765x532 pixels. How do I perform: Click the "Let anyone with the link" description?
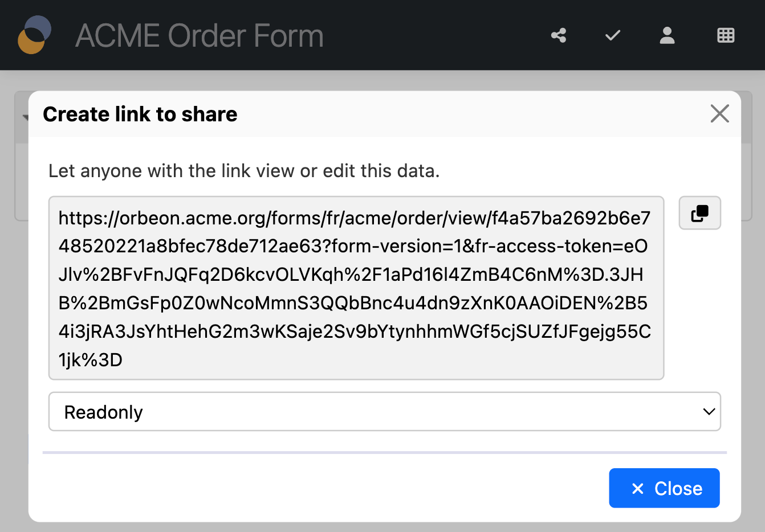244,171
